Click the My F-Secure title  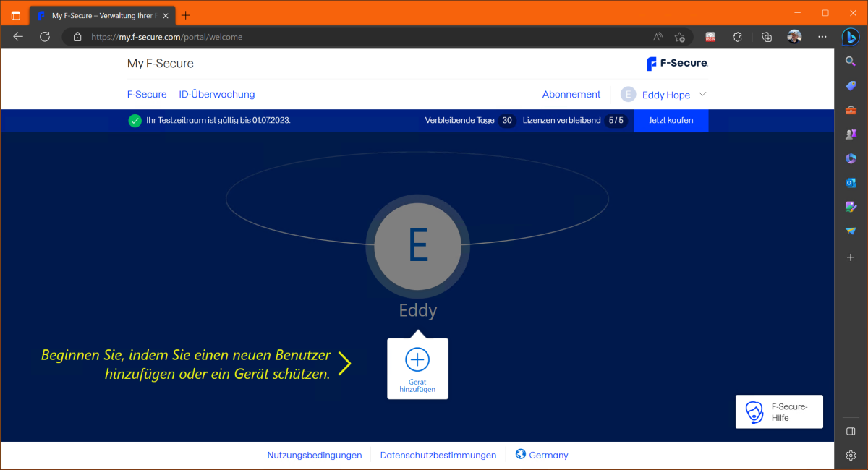(161, 63)
